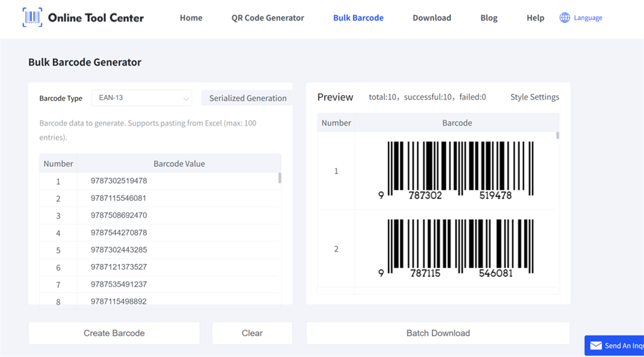
Task: Expand the Barcode Type dropdown arrow
Action: coord(186,98)
